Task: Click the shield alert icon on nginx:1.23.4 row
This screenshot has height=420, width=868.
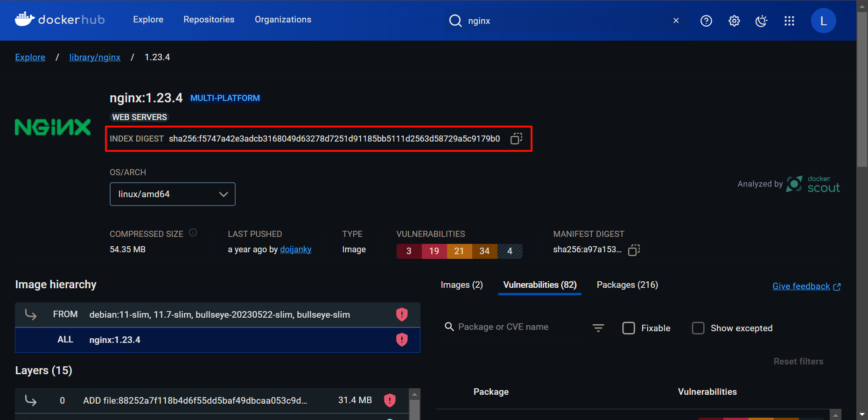Action: click(402, 340)
